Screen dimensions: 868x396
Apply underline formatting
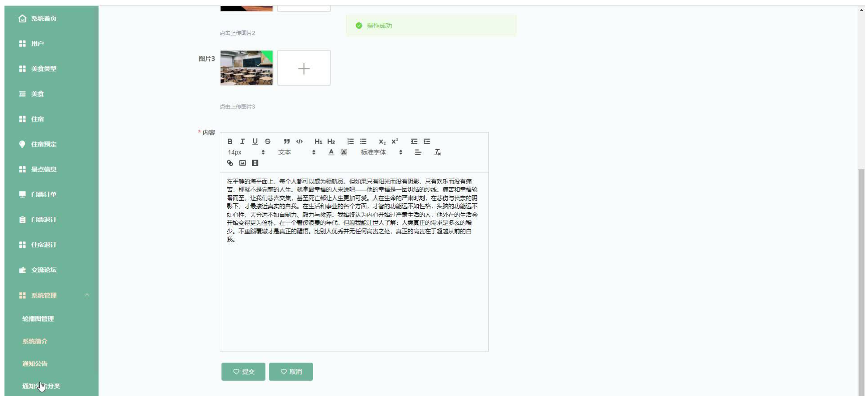[x=255, y=142]
